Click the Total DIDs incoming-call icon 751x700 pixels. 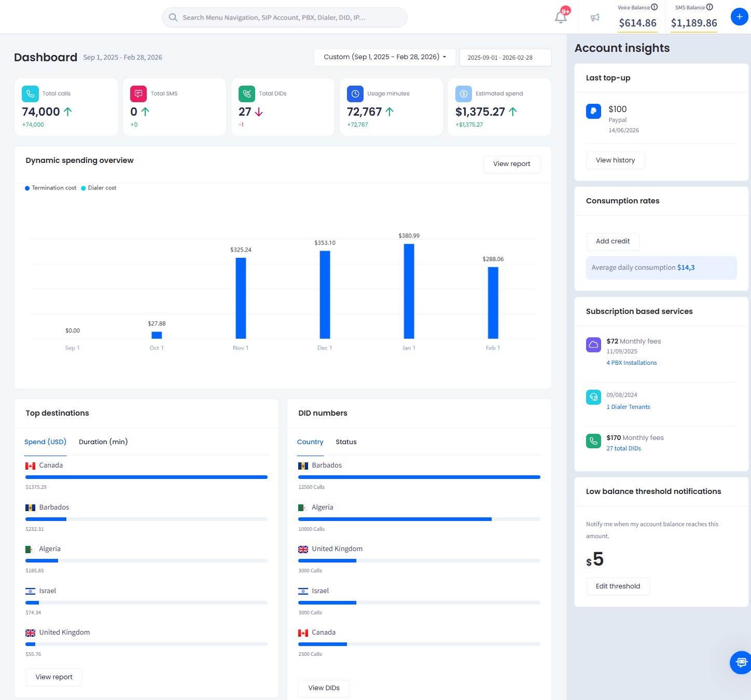coord(247,94)
